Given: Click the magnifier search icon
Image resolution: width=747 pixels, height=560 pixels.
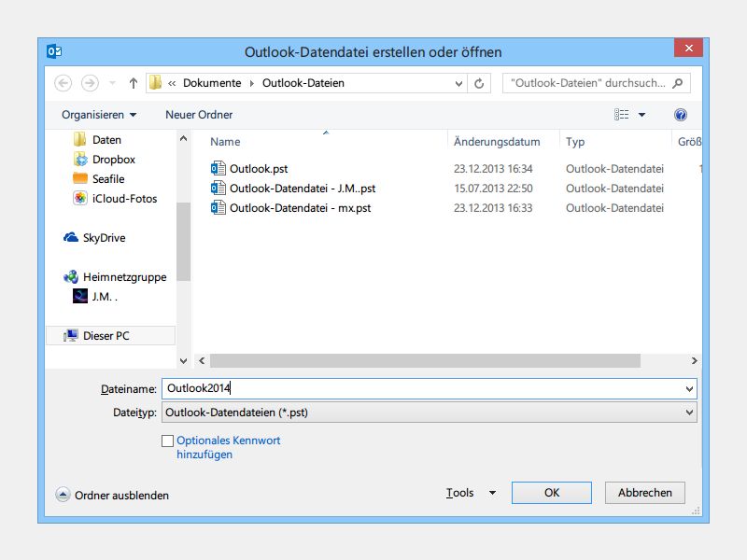Looking at the screenshot, I should coord(677,83).
